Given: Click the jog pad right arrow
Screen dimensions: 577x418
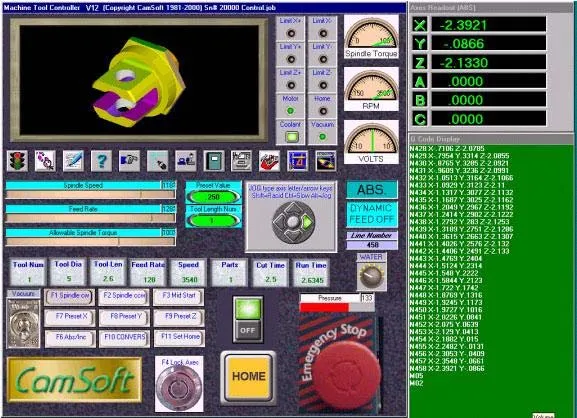Looking at the screenshot, I should (x=307, y=222).
